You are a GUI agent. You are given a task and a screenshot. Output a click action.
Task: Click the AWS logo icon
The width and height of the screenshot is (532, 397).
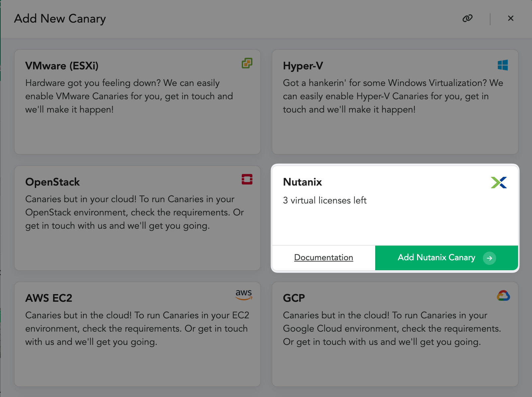pos(244,294)
